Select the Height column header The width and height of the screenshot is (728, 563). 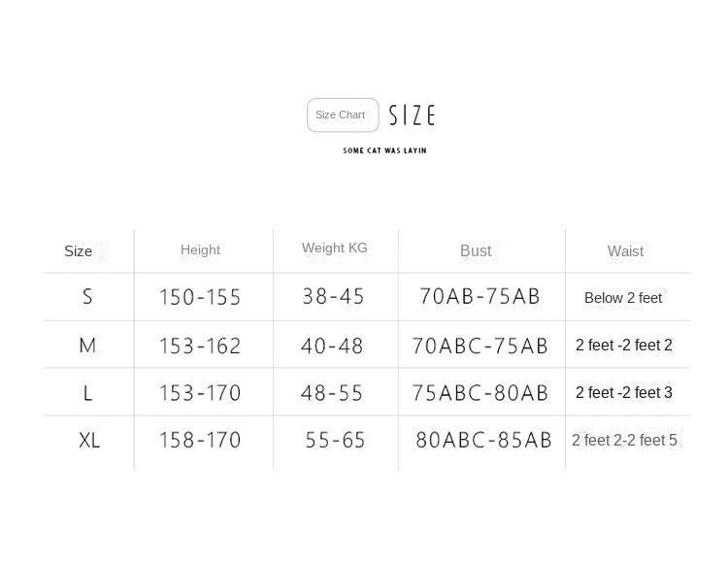(x=200, y=250)
